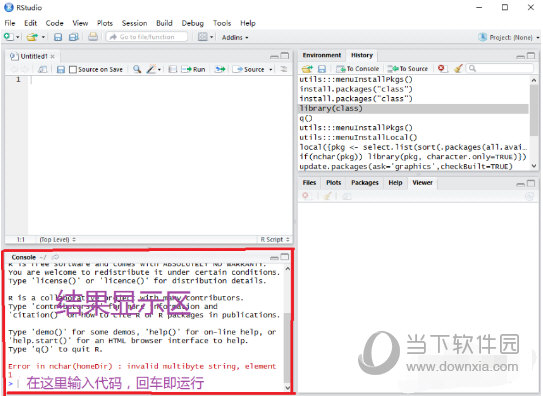Select the library(class) history entry
Viewport: 543px width, 396px height.
pos(413,109)
